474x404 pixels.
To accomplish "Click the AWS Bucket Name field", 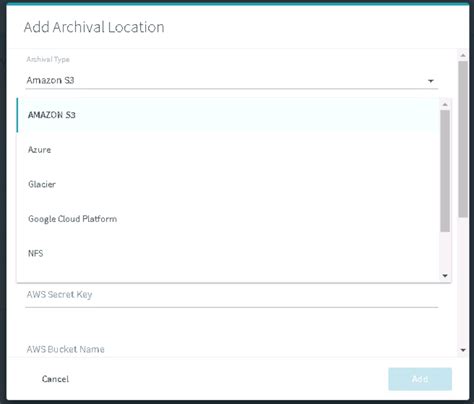I will click(x=232, y=349).
